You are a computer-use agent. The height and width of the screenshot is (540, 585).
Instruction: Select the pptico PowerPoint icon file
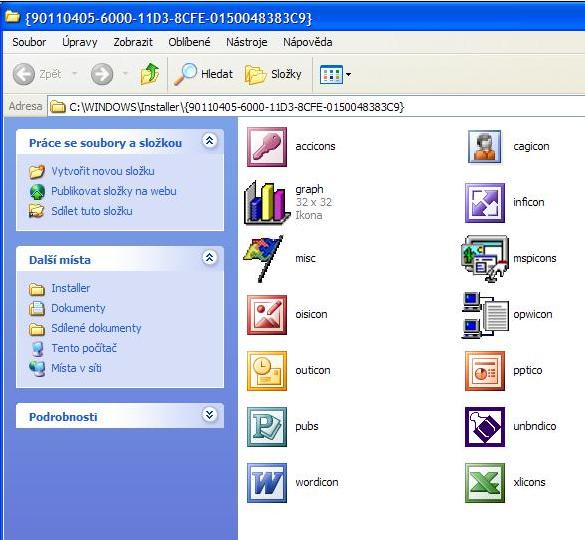coord(484,371)
